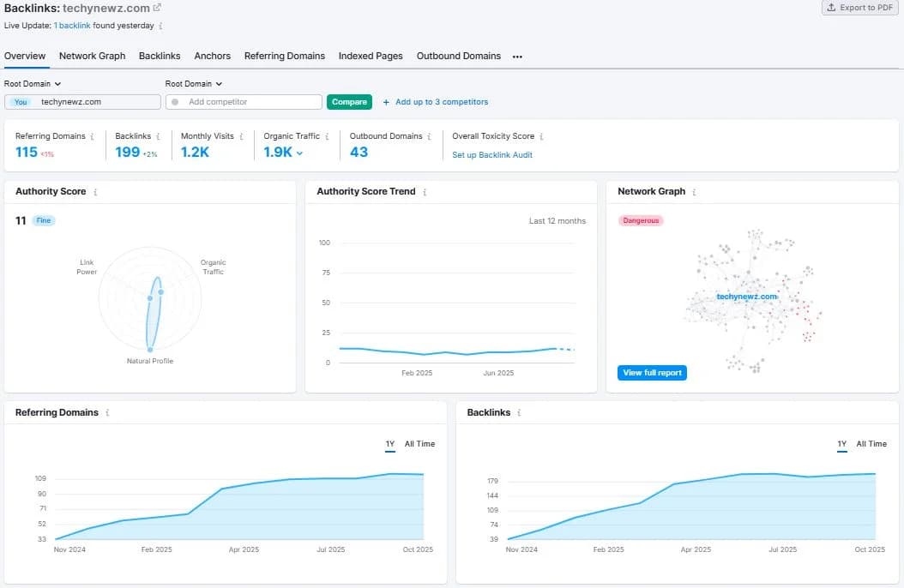Open external link icon beside techynewz.com title
This screenshot has width=904, height=588.
(x=157, y=8)
